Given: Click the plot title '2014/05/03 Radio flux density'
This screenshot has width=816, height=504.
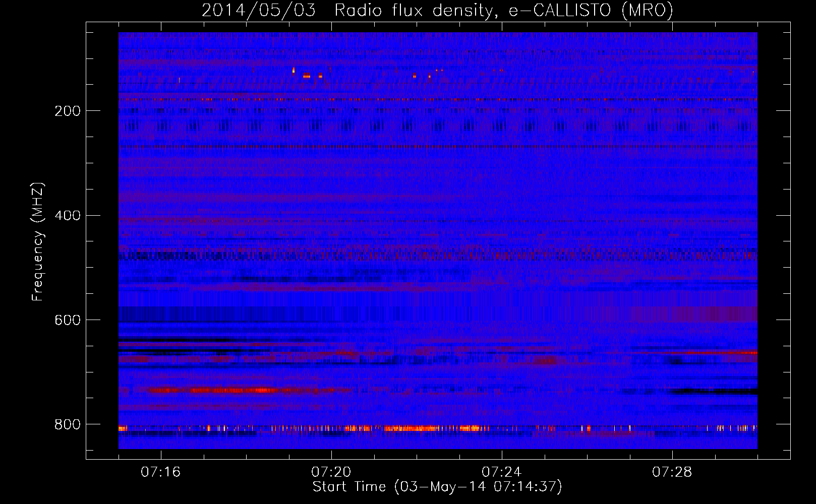Looking at the screenshot, I should [438, 10].
